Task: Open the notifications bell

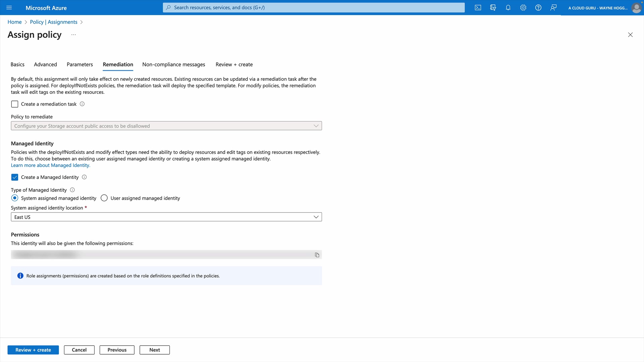Action: (508, 8)
